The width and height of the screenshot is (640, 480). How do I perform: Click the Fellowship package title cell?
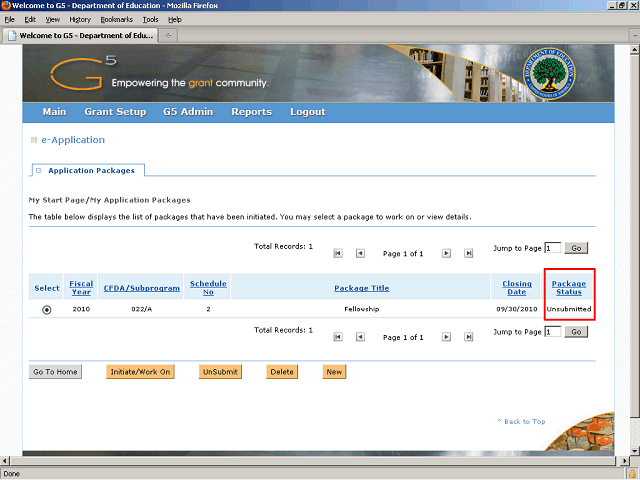362,309
